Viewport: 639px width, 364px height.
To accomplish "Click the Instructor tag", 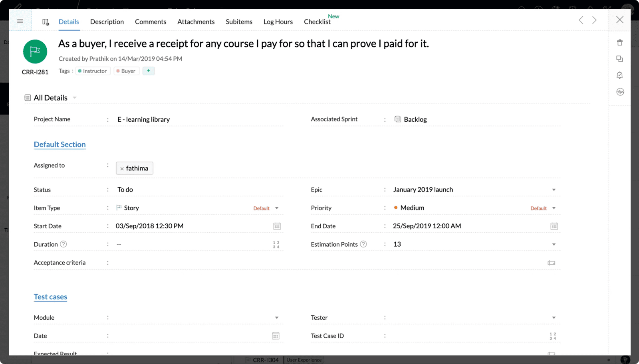I will pyautogui.click(x=93, y=71).
